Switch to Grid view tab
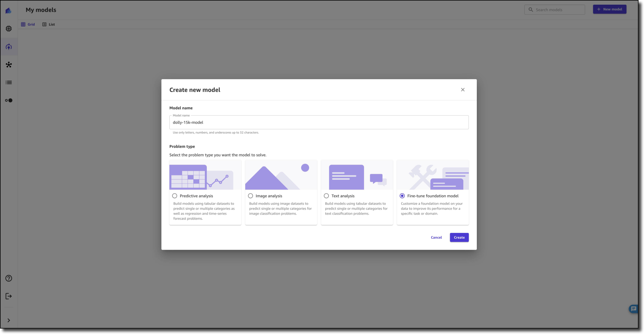The width and height of the screenshot is (644, 334). tap(28, 24)
